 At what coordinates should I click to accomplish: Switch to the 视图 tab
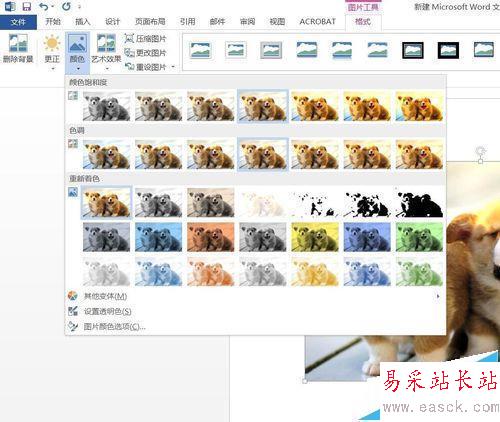point(277,22)
